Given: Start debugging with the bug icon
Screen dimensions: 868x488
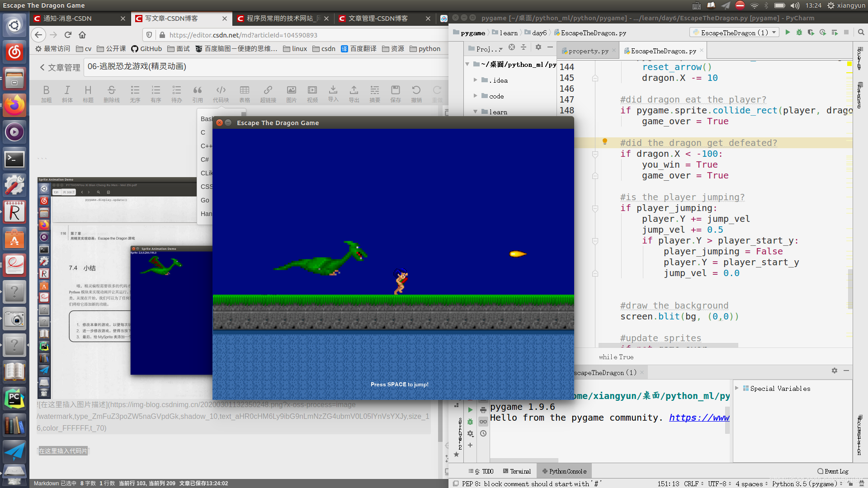Looking at the screenshot, I should [x=799, y=33].
